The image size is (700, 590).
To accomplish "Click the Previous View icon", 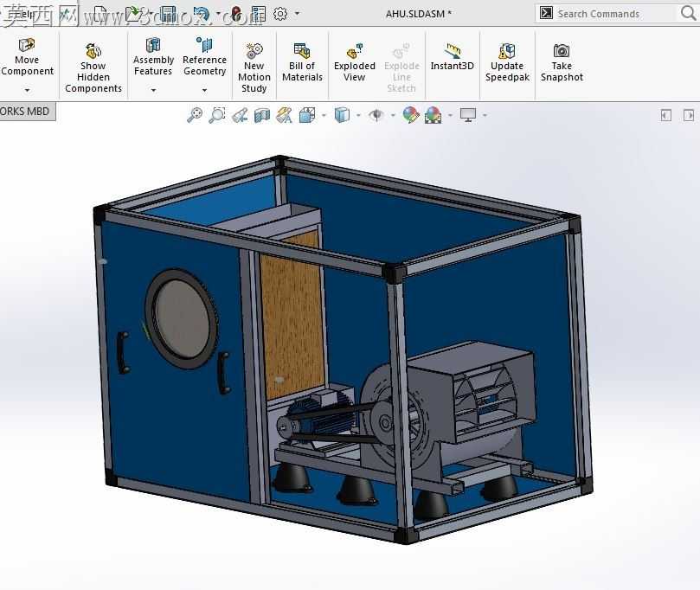I will click(x=240, y=115).
